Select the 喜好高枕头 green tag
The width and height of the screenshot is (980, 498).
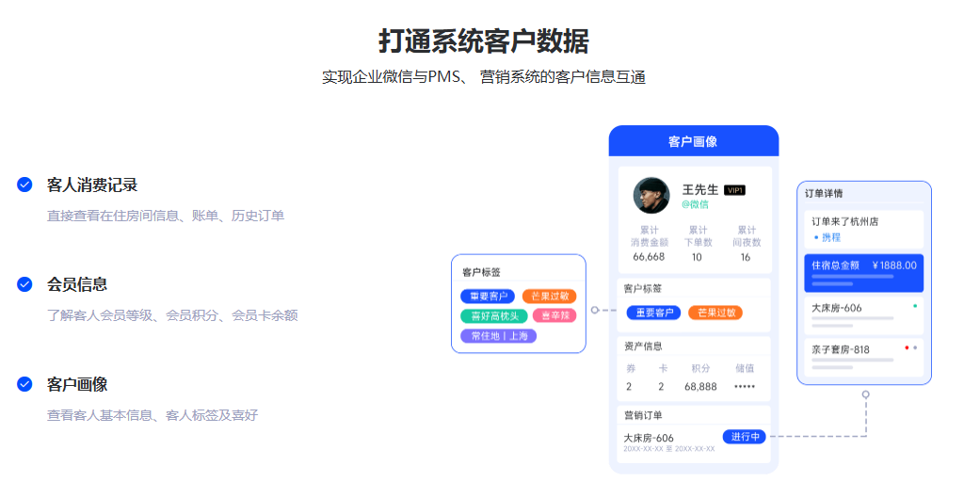click(493, 315)
